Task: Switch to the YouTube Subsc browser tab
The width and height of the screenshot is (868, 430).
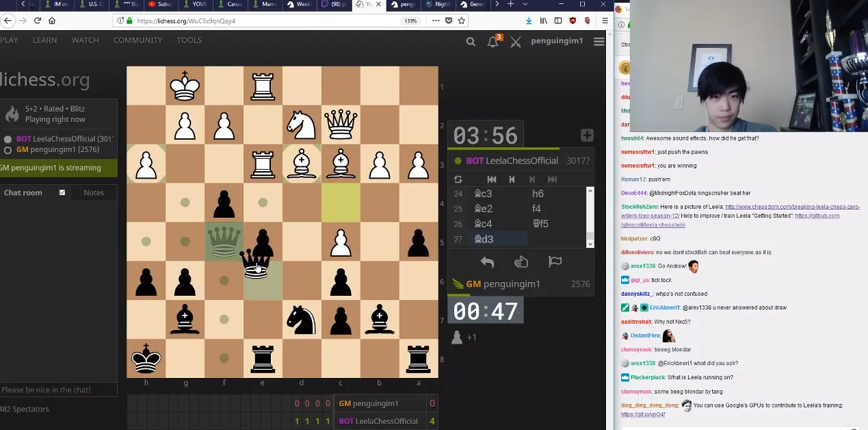Action: pyautogui.click(x=162, y=4)
